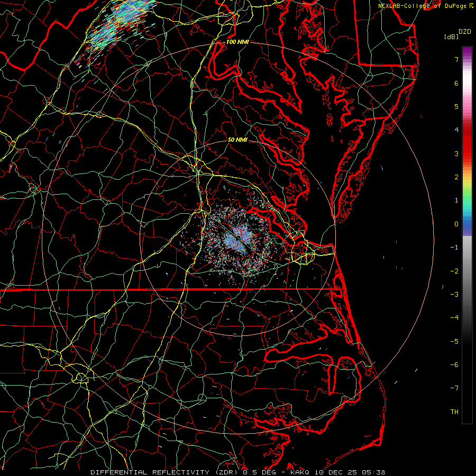Click the '-5' value on color scale
This screenshot has width=476, height=476.
(454, 342)
